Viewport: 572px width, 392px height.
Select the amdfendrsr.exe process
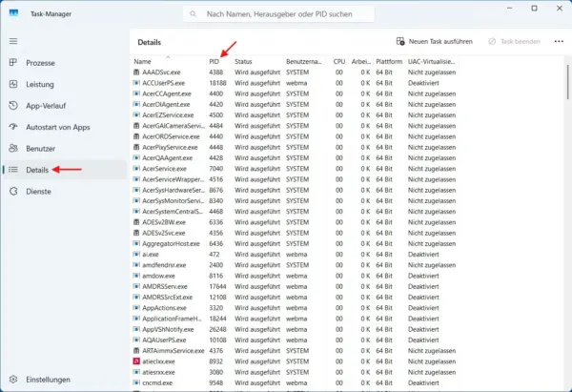[295, 265]
